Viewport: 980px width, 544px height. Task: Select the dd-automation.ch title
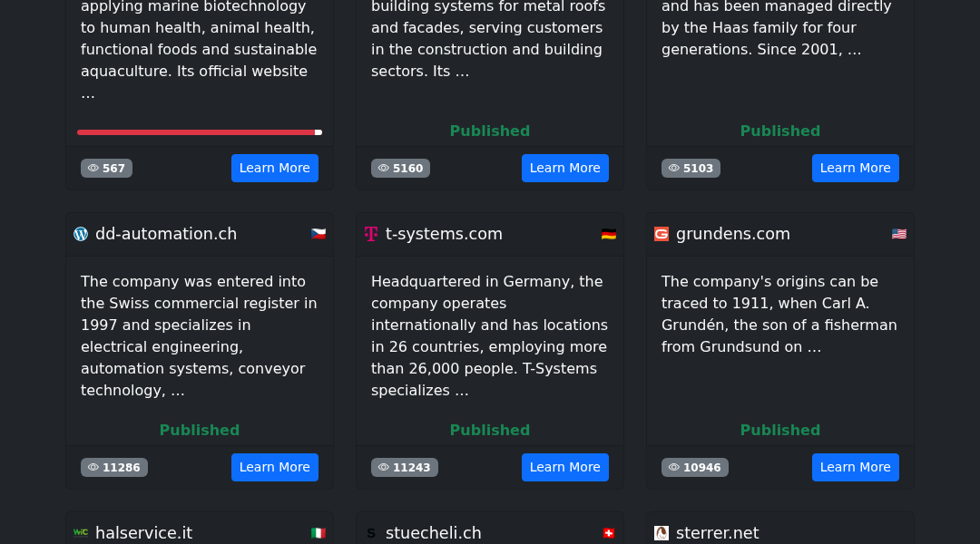pos(166,234)
